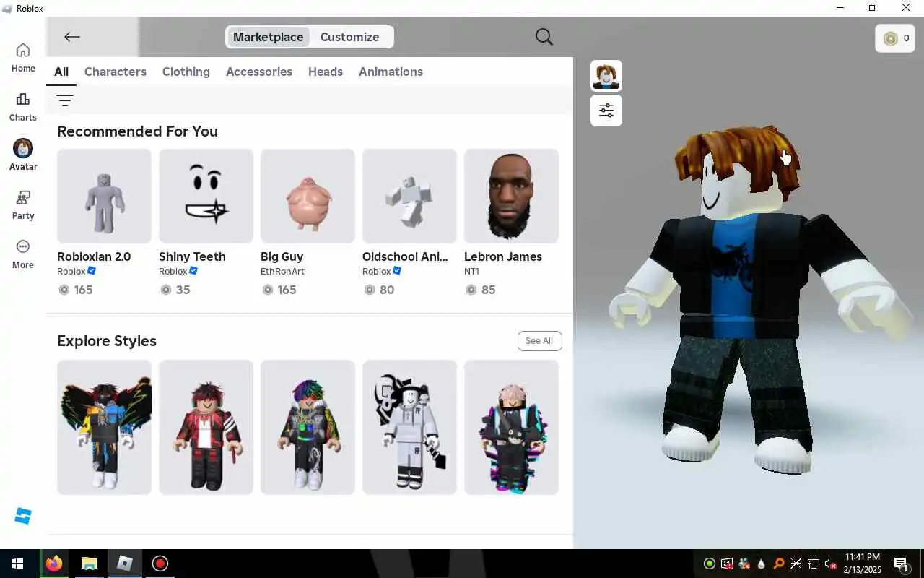Select the Animations tab

pyautogui.click(x=391, y=72)
